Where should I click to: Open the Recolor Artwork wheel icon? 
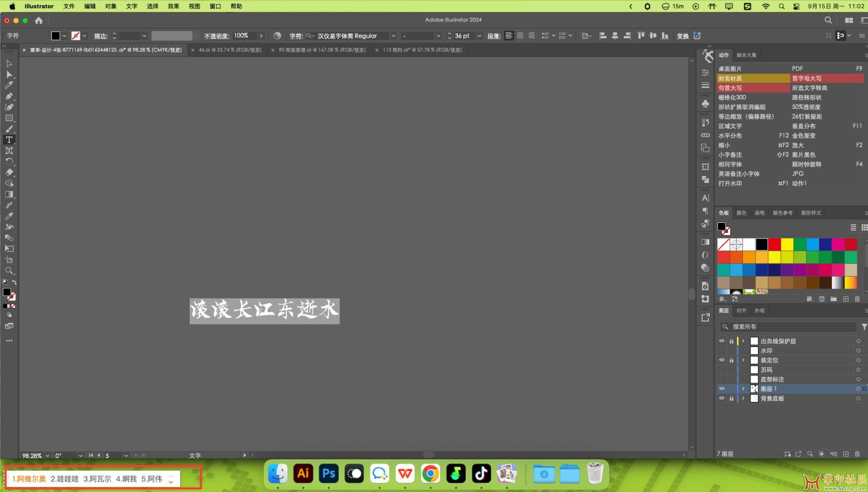(x=277, y=36)
